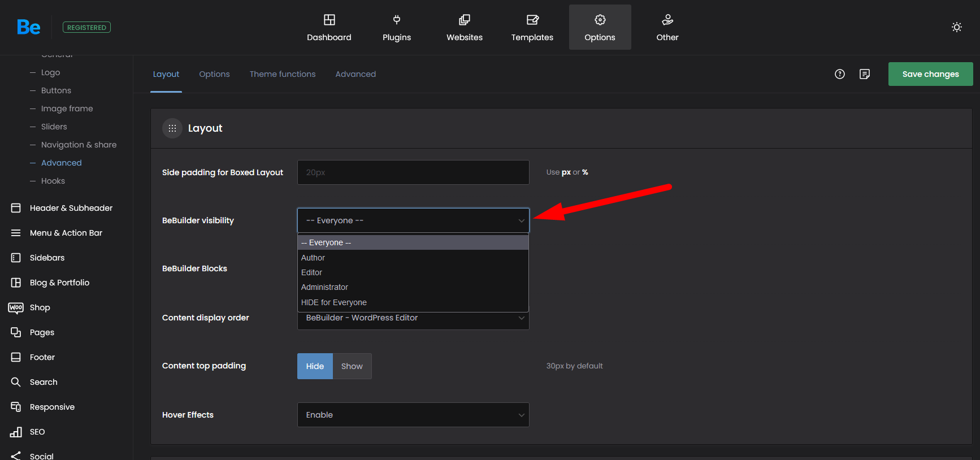Click the Menu & Action Bar icon
The height and width of the screenshot is (460, 980).
coord(16,233)
